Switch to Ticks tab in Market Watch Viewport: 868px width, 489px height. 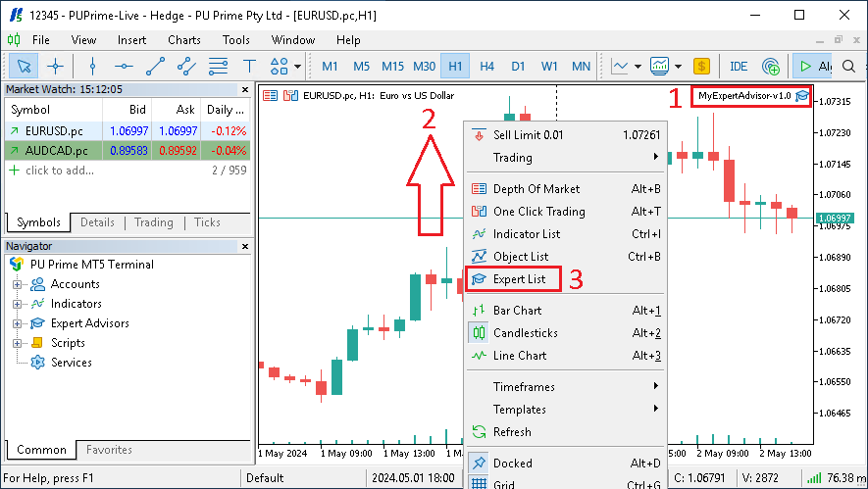207,222
